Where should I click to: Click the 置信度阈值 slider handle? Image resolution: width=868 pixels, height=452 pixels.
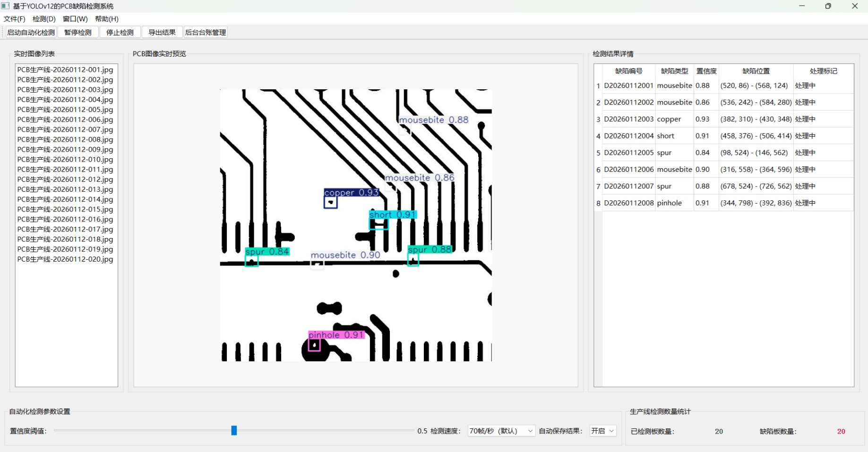click(x=234, y=430)
